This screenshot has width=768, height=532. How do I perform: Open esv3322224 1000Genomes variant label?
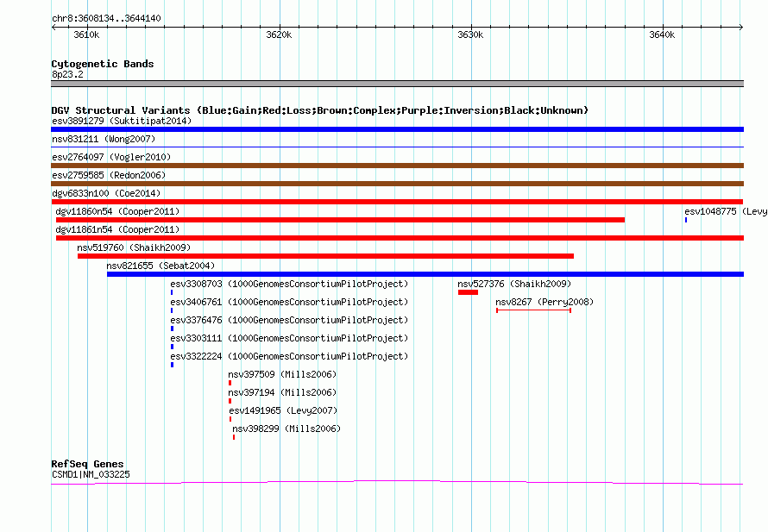289,356
